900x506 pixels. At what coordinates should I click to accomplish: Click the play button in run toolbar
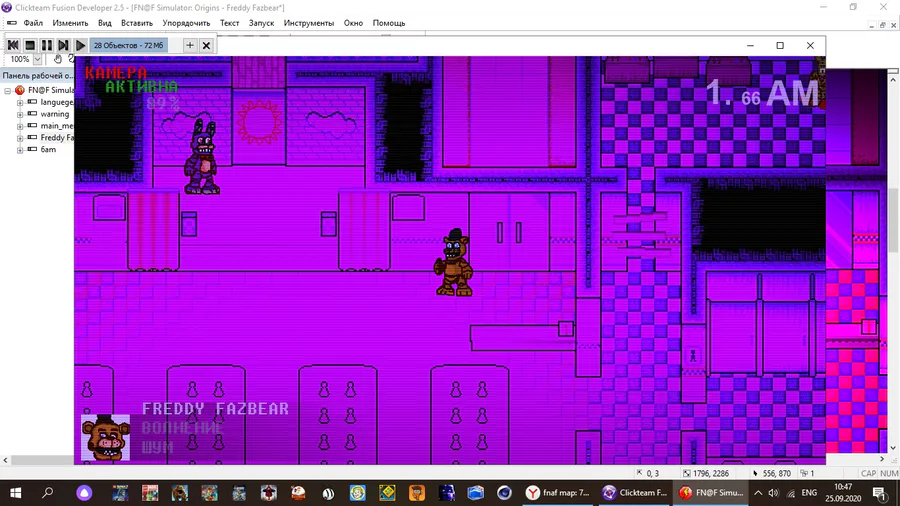point(80,45)
